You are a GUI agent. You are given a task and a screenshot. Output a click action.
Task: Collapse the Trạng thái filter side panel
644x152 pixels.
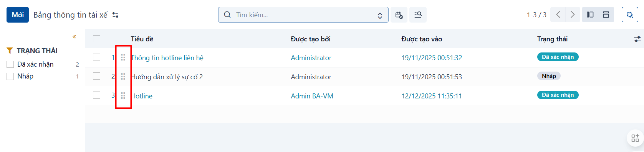pyautogui.click(x=74, y=37)
